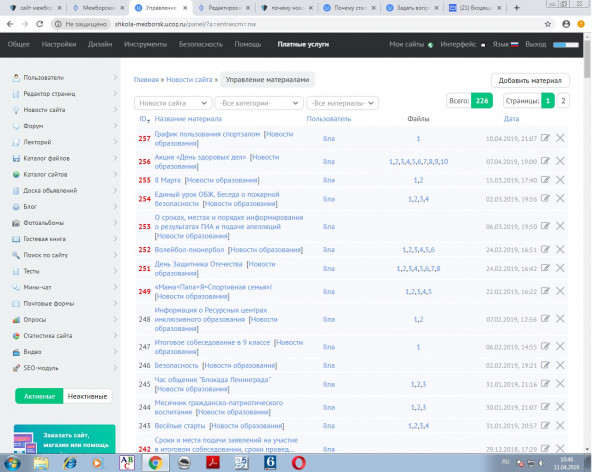
Task: Bookmark page with star icon
Action: pyautogui.click(x=548, y=24)
